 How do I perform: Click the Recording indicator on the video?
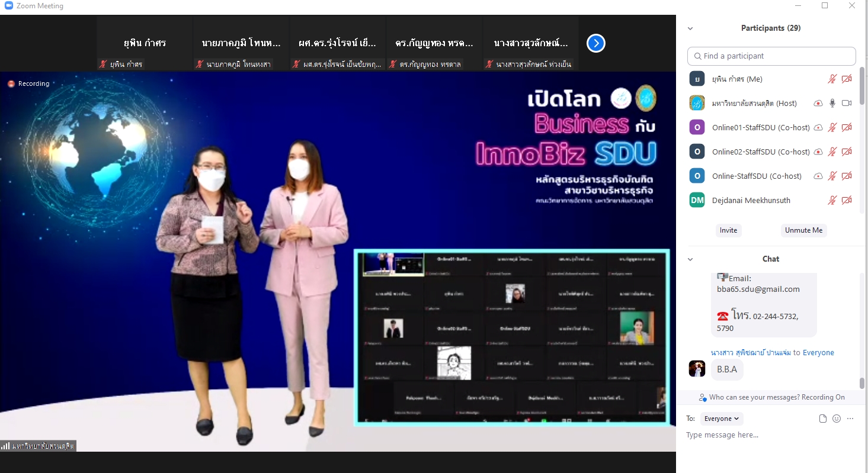click(28, 83)
